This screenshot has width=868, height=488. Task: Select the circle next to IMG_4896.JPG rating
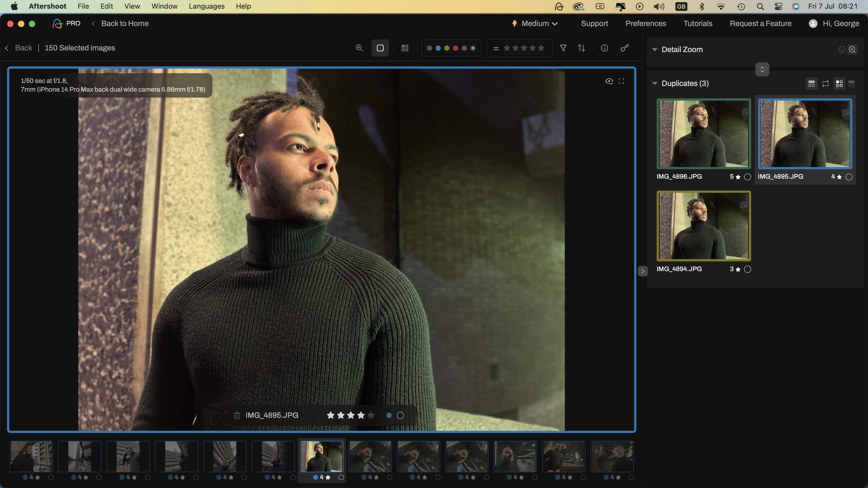747,177
